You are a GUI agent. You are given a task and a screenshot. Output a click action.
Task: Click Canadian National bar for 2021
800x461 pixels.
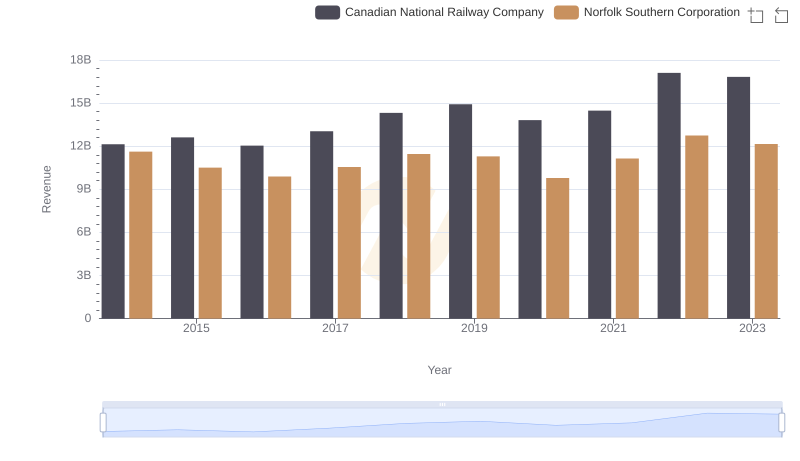click(599, 215)
